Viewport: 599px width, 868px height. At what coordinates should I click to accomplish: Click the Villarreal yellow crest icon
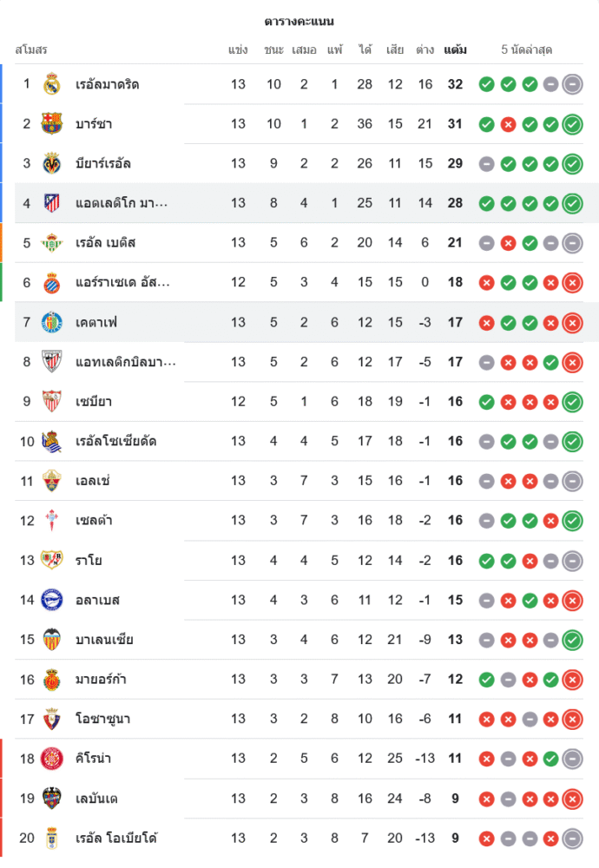click(x=52, y=163)
